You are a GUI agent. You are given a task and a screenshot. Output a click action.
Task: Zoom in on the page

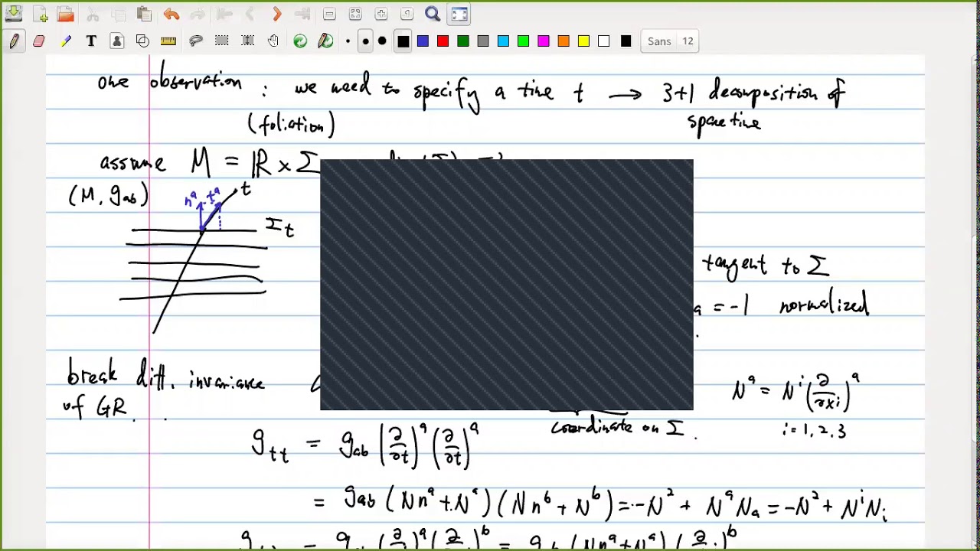[381, 14]
